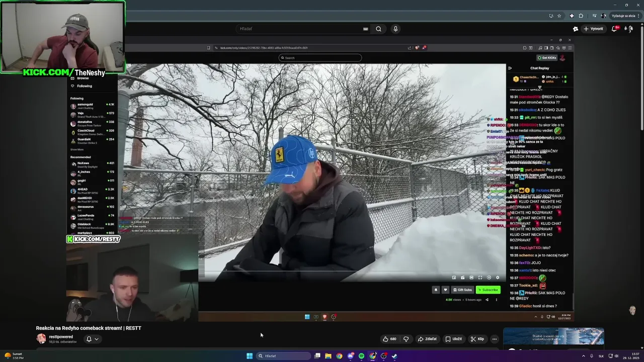This screenshot has width=644, height=362.
Task: Click the Chat Replay header
Action: (539, 68)
